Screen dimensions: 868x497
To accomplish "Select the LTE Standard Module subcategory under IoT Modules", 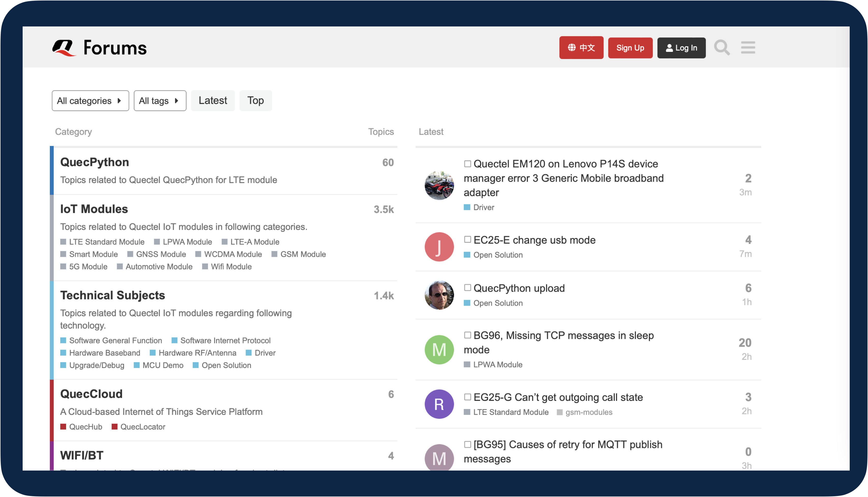I will [x=102, y=242].
